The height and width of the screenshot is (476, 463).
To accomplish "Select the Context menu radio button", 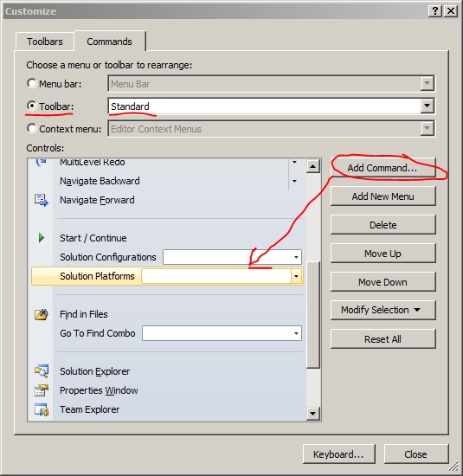I will (32, 128).
